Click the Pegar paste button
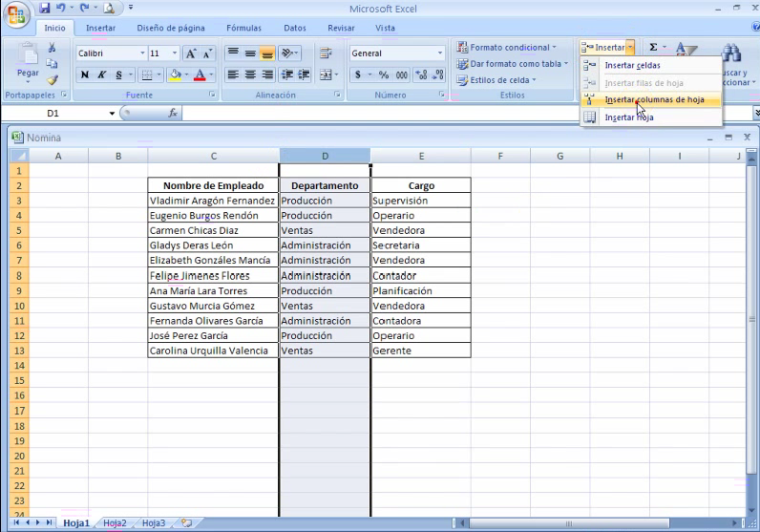The width and height of the screenshot is (760, 532). [x=28, y=60]
